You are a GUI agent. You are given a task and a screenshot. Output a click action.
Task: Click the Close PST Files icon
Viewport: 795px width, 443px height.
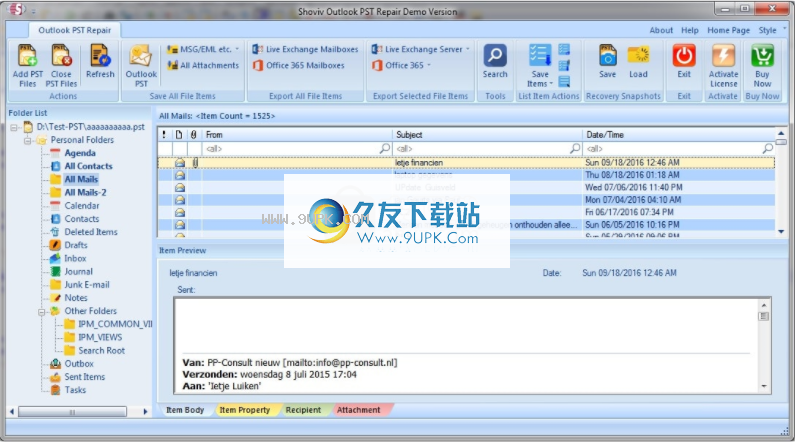click(x=61, y=56)
